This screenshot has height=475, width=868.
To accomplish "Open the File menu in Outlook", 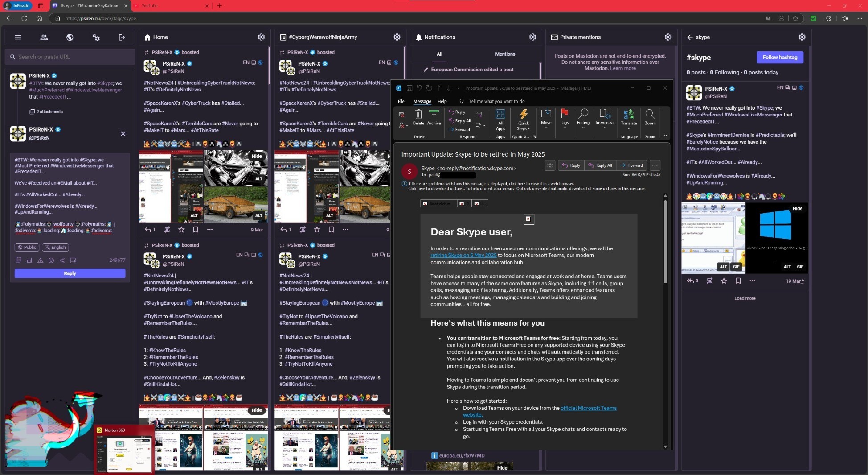I will pyautogui.click(x=401, y=102).
